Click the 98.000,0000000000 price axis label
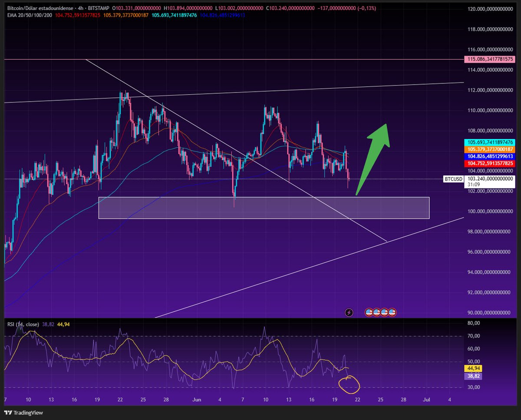The height and width of the screenshot is (420, 521). [x=490, y=232]
